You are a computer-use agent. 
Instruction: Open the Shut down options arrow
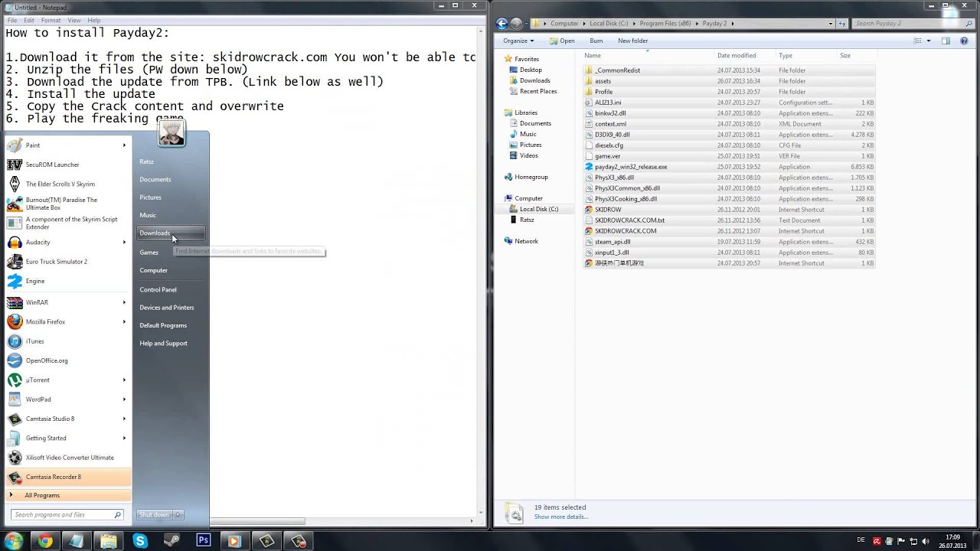[178, 514]
